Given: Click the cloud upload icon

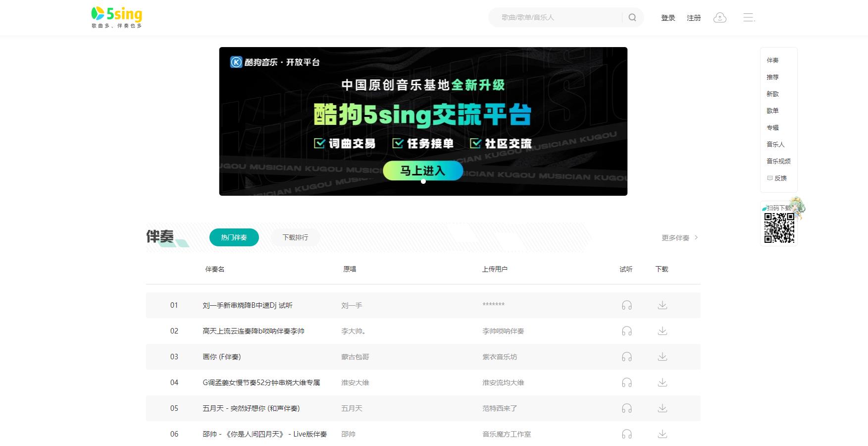Looking at the screenshot, I should (x=719, y=18).
